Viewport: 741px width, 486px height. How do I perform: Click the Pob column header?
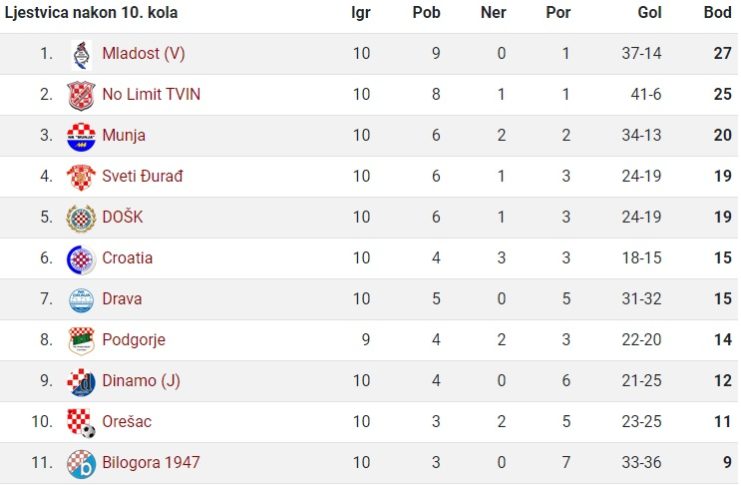point(426,12)
